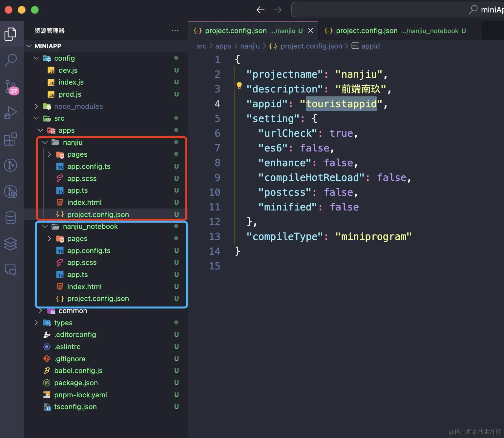Screen dimensions: 504x438
Task: Close the nanjiu project.config.json tab
Action: pyautogui.click(x=311, y=30)
